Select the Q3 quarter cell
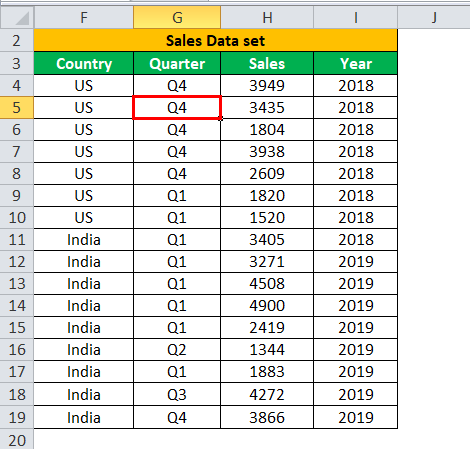470x449 pixels. coord(177,394)
